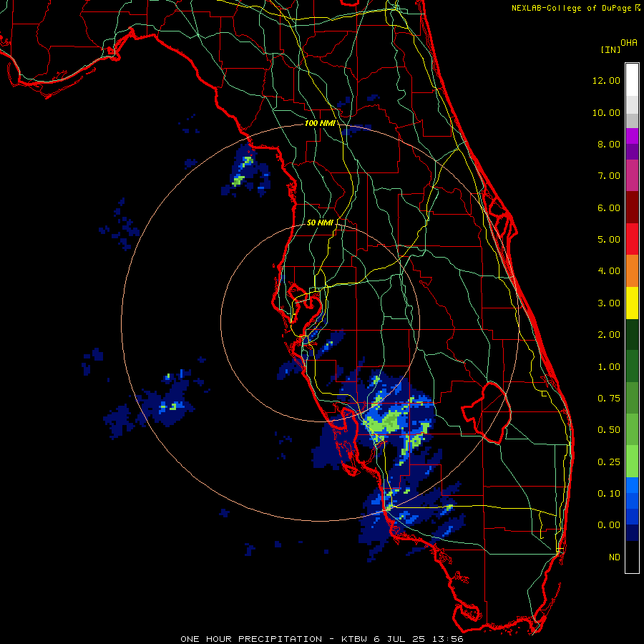The height and width of the screenshot is (644, 644).
Task: Click the 50 NMI range ring label
Action: pos(320,223)
